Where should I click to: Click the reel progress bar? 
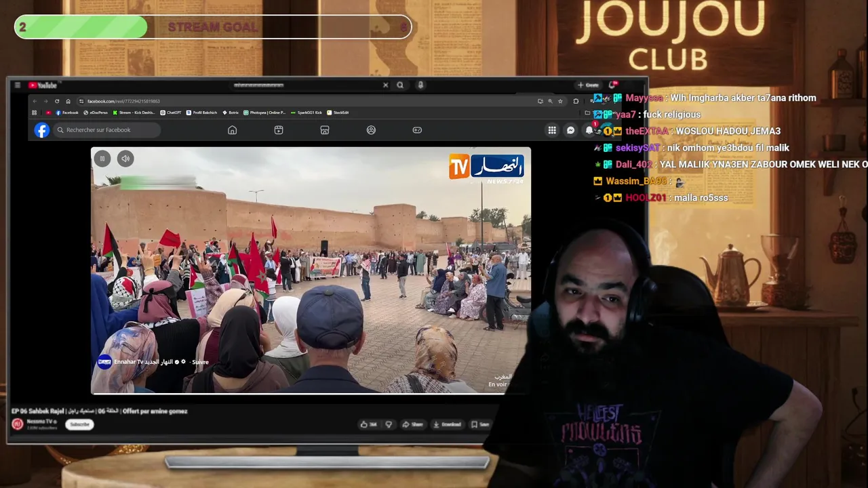[x=311, y=392]
